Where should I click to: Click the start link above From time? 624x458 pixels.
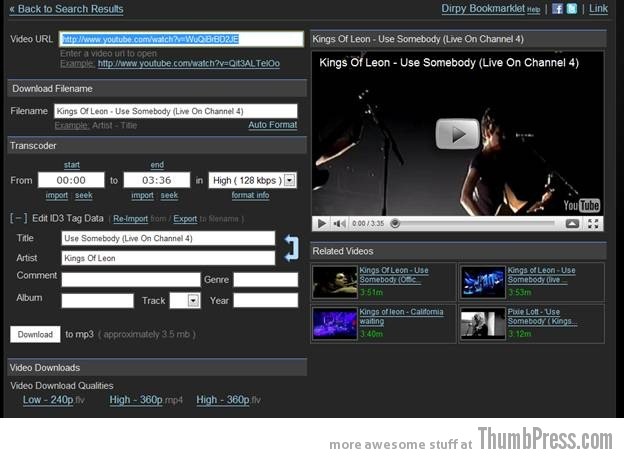pyautogui.click(x=72, y=165)
